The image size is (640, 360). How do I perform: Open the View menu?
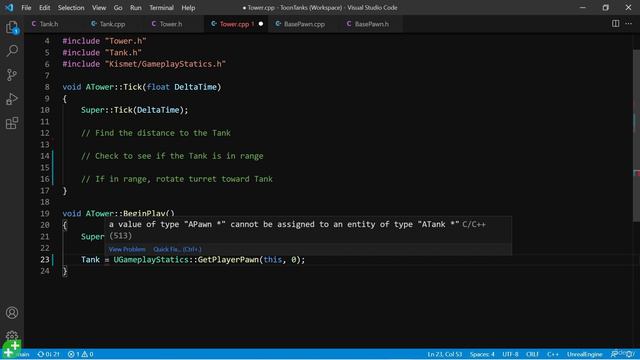point(99,8)
